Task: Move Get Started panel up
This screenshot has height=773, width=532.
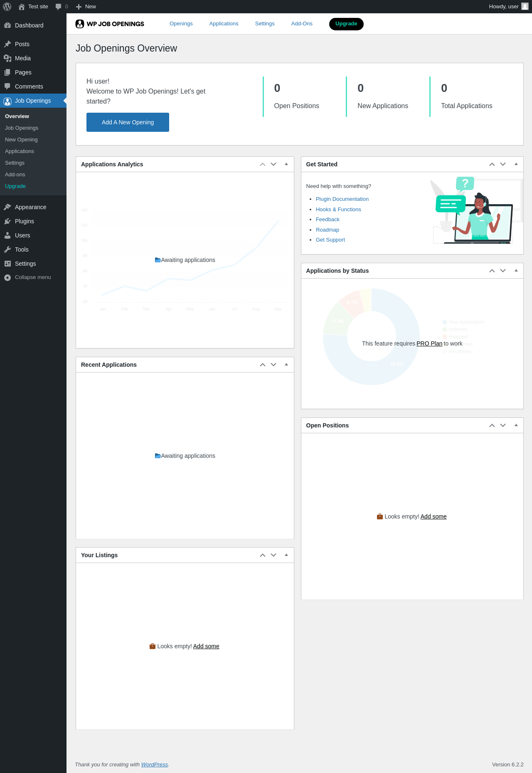Action: [492, 164]
